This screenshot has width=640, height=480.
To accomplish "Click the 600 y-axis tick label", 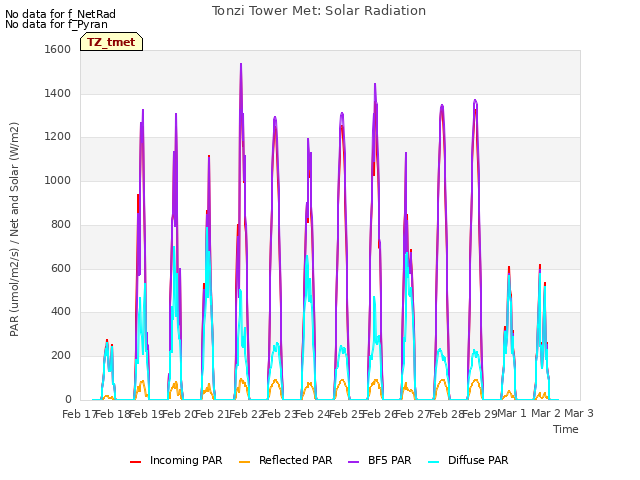I will point(61,269).
